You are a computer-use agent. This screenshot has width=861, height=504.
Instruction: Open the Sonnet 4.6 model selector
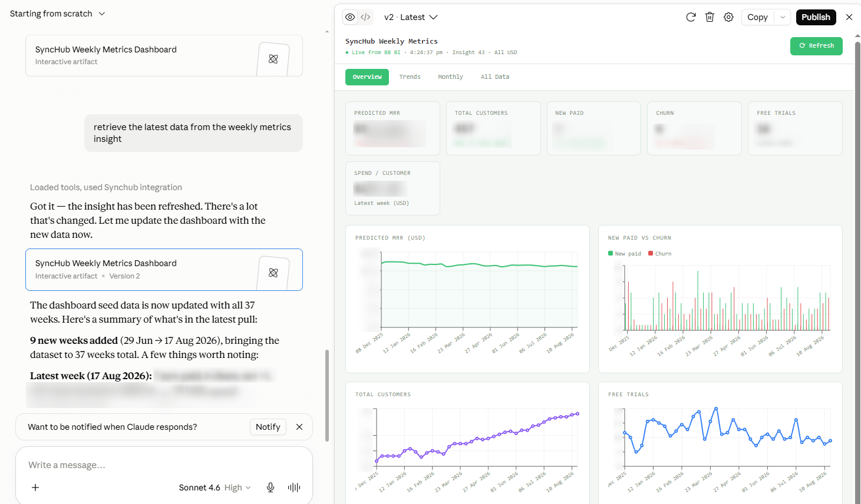point(215,488)
